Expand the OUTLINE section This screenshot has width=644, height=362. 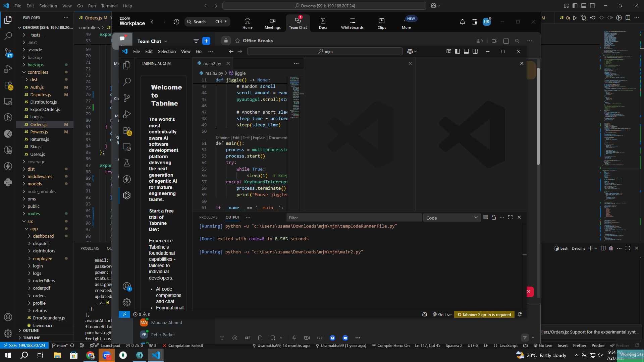click(31, 330)
